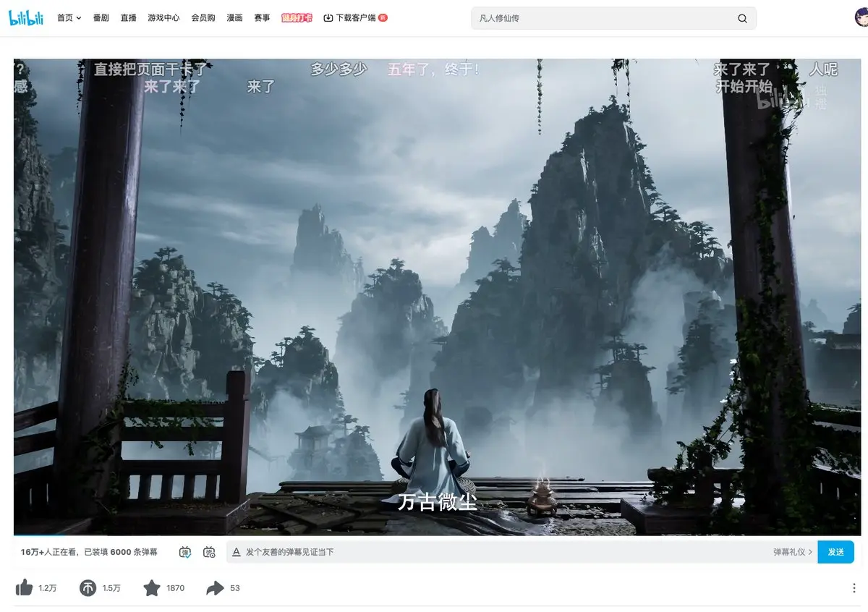
Task: Open the user avatar menu
Action: [861, 18]
